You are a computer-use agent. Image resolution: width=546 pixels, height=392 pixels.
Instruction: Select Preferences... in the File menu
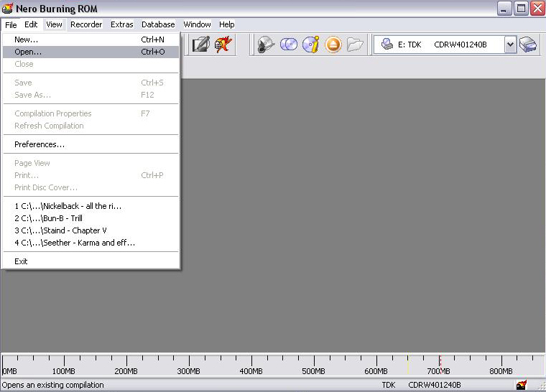pos(91,144)
